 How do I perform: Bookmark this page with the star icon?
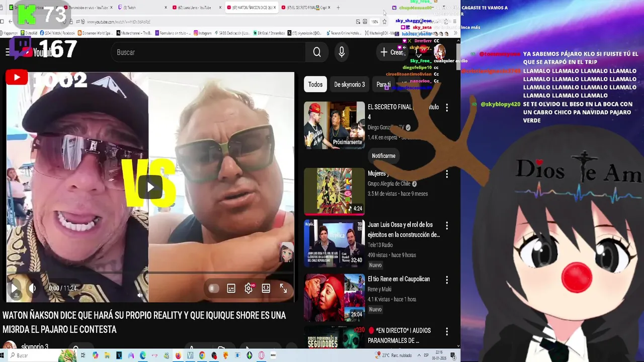pyautogui.click(x=384, y=22)
